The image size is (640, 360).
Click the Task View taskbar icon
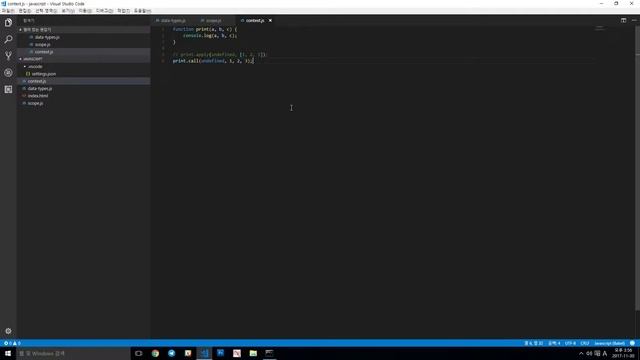[139, 353]
